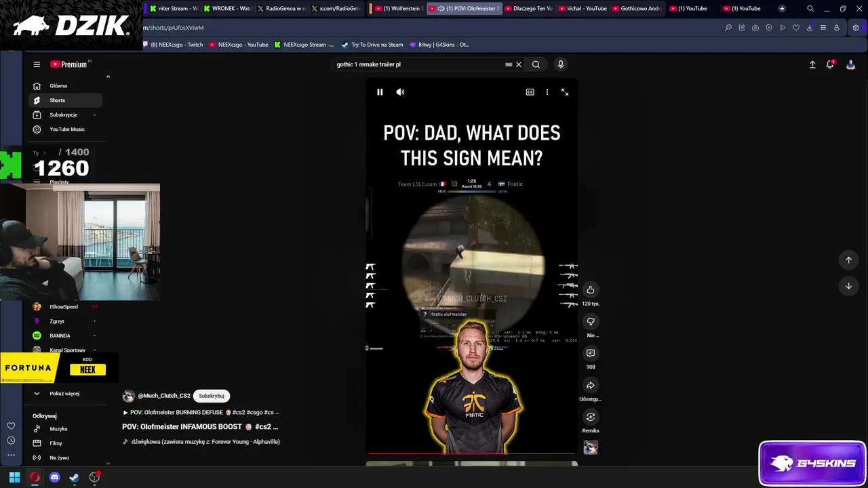Screen dimensions: 868x488
Task: Open the Try To Drive na Steam bookmark
Action: coord(372,45)
